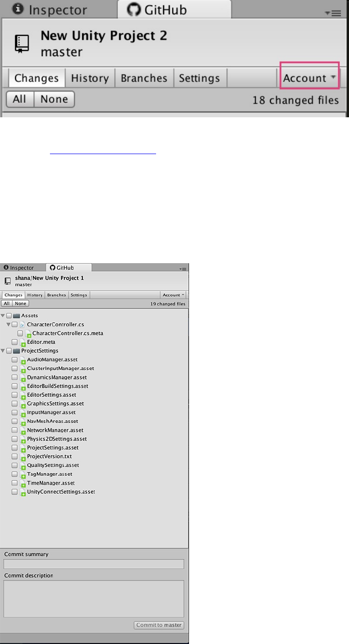The height and width of the screenshot is (644, 349).
Task: Click All button beside 19 changed files
Action: point(7,303)
